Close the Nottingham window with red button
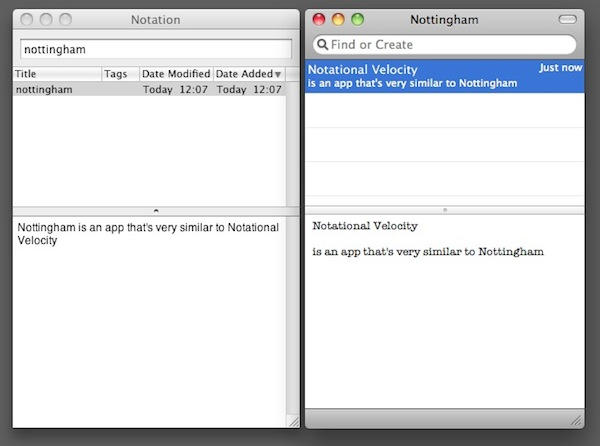The width and height of the screenshot is (600, 446). pos(320,19)
